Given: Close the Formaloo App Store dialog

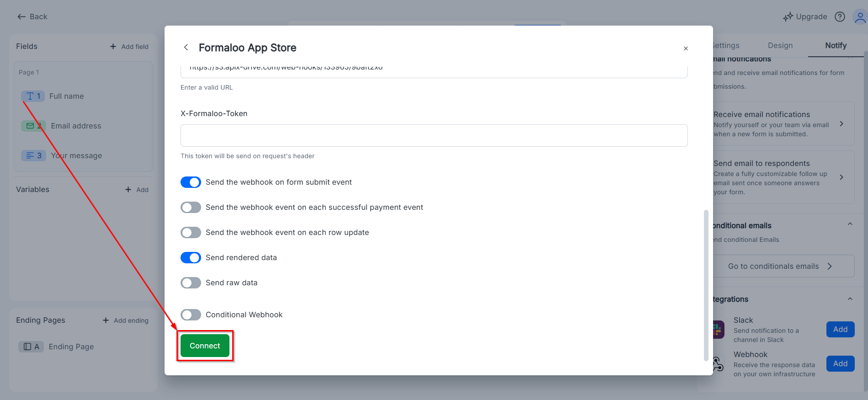Looking at the screenshot, I should click(x=686, y=48).
